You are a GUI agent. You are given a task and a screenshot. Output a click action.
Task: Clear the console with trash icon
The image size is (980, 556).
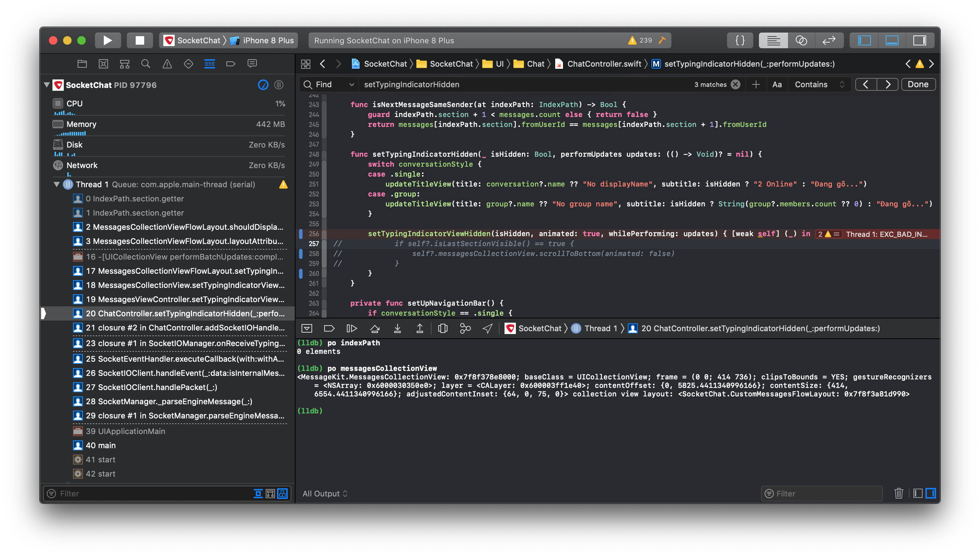899,494
